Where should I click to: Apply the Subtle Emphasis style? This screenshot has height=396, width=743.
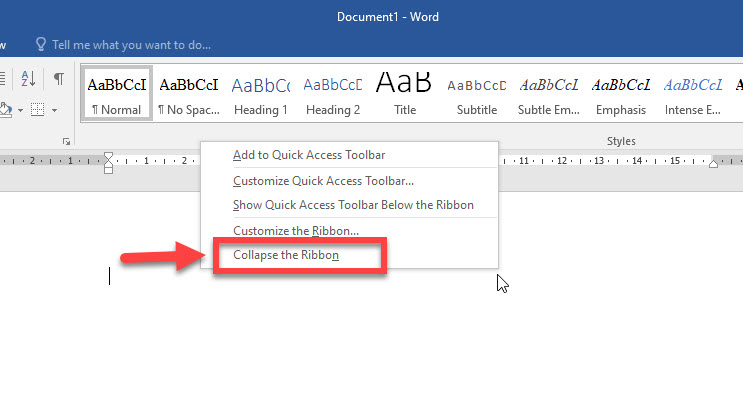[549, 93]
